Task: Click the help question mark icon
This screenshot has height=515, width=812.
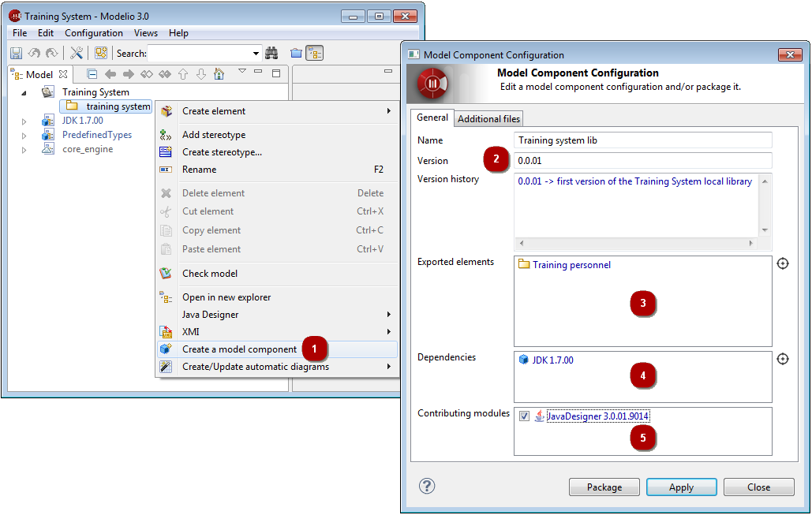Action: [427, 486]
